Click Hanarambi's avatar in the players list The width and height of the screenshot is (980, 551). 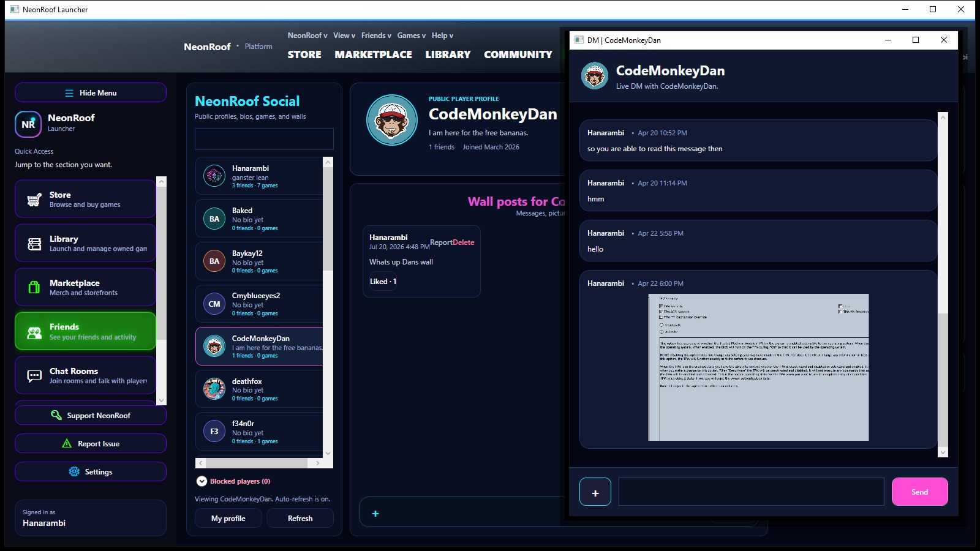[x=214, y=176]
